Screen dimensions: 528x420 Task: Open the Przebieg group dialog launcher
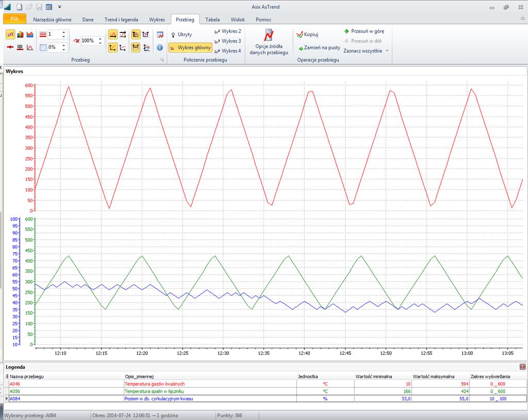162,60
